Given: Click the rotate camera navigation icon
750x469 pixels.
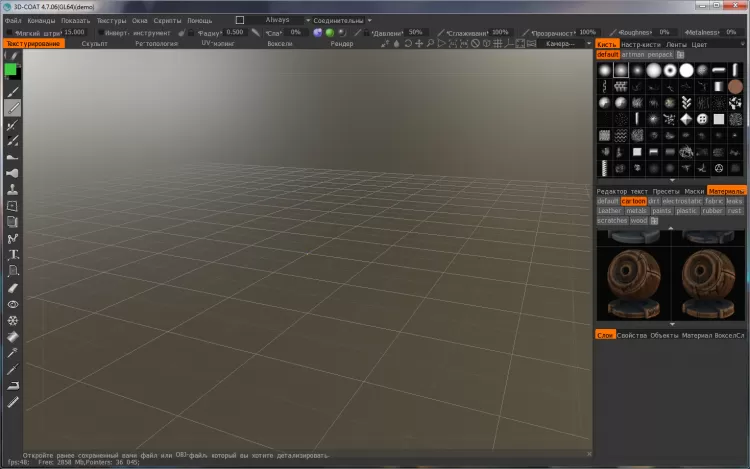Looking at the screenshot, I should (408, 44).
